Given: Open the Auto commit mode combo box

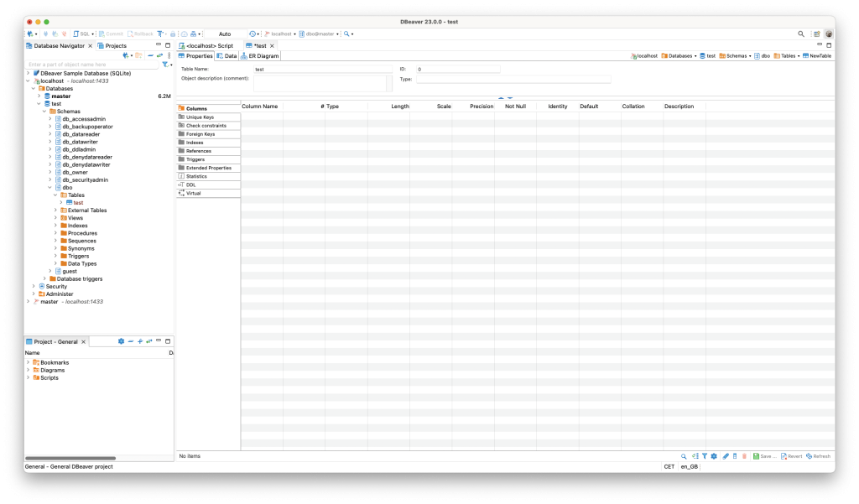Looking at the screenshot, I should point(225,34).
